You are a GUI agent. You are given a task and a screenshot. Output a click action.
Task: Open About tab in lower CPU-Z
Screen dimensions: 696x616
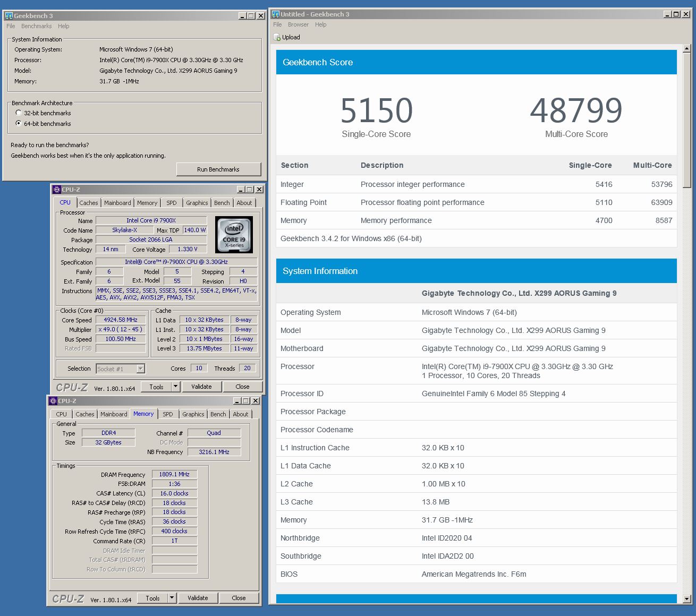click(x=241, y=414)
